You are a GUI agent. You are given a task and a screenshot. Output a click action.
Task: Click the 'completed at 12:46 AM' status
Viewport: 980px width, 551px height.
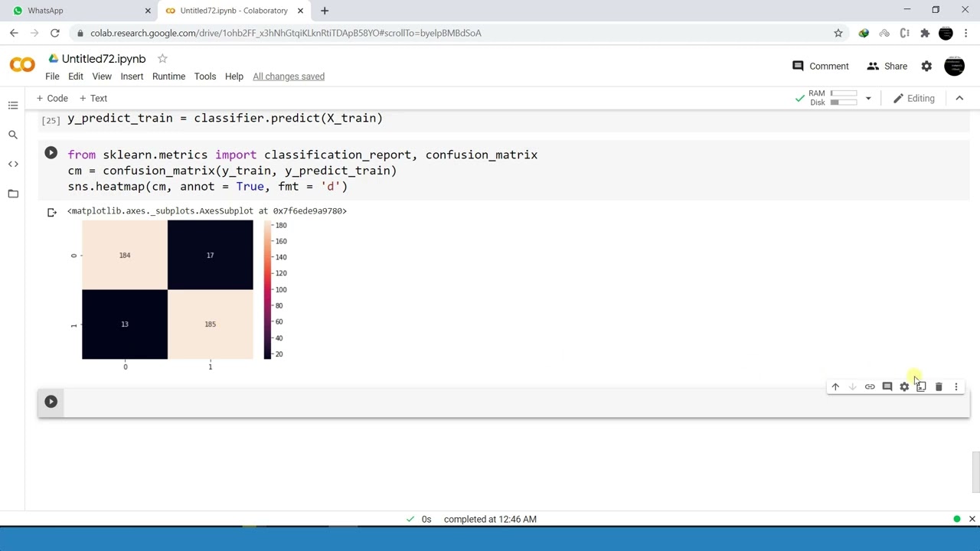[490, 519]
